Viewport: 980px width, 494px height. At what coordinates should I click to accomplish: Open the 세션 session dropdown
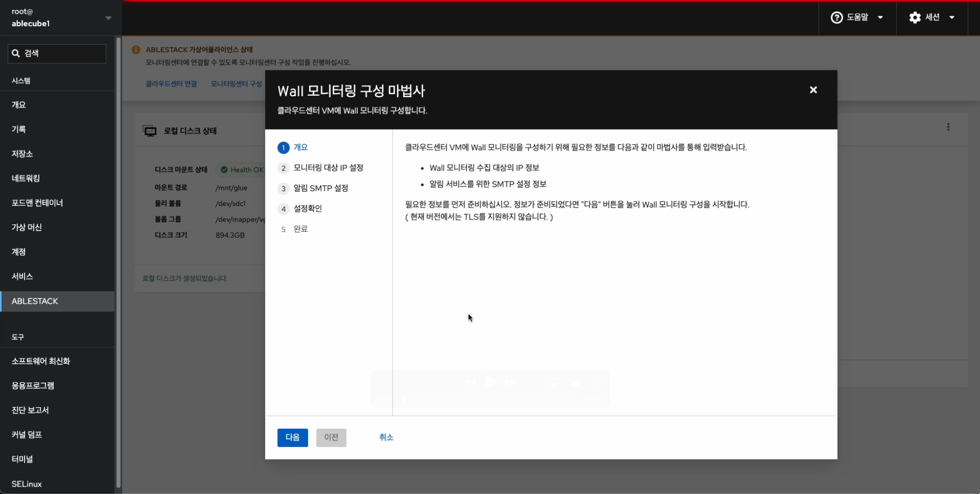click(x=932, y=18)
